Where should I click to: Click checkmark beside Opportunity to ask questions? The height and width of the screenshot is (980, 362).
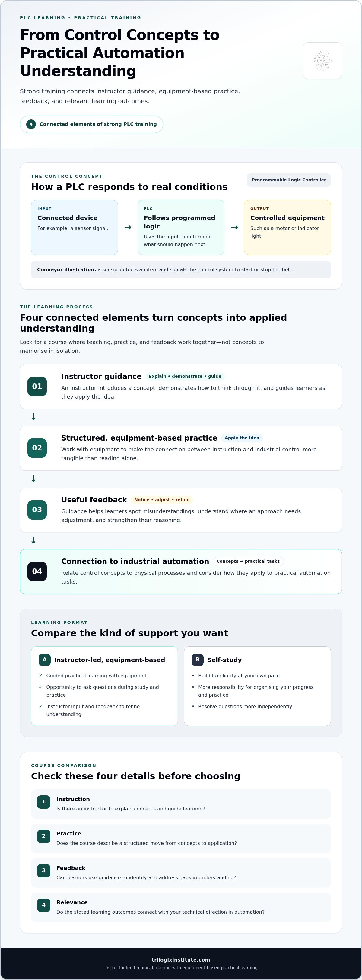pyautogui.click(x=41, y=687)
